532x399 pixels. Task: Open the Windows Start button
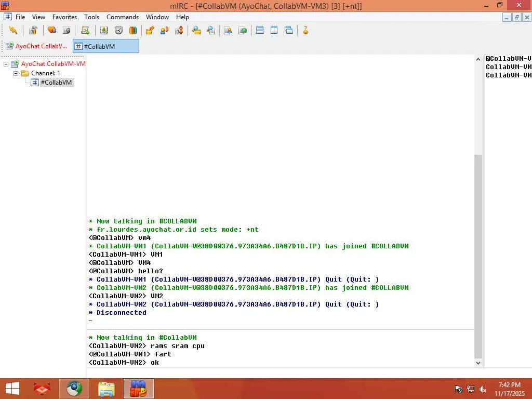12,389
